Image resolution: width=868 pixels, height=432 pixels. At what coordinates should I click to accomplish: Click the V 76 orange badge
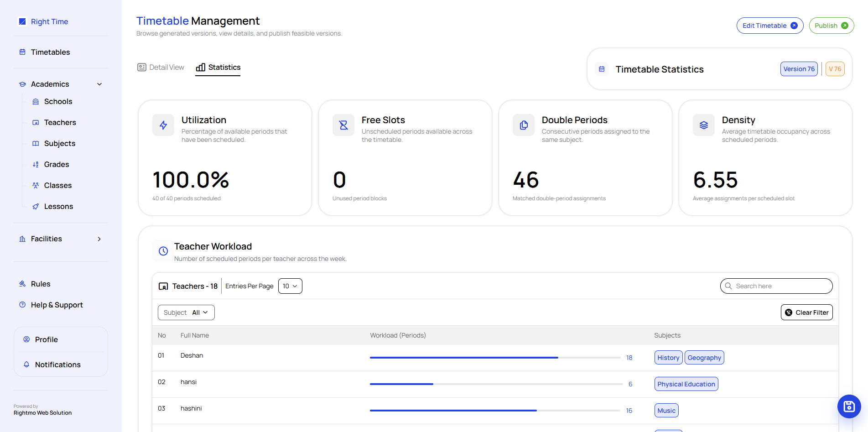(835, 69)
